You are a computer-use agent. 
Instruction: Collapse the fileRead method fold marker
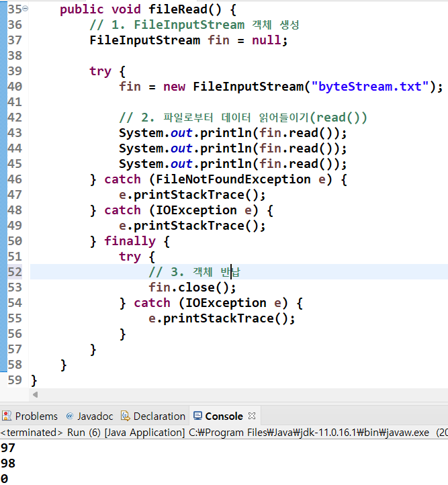[26, 9]
